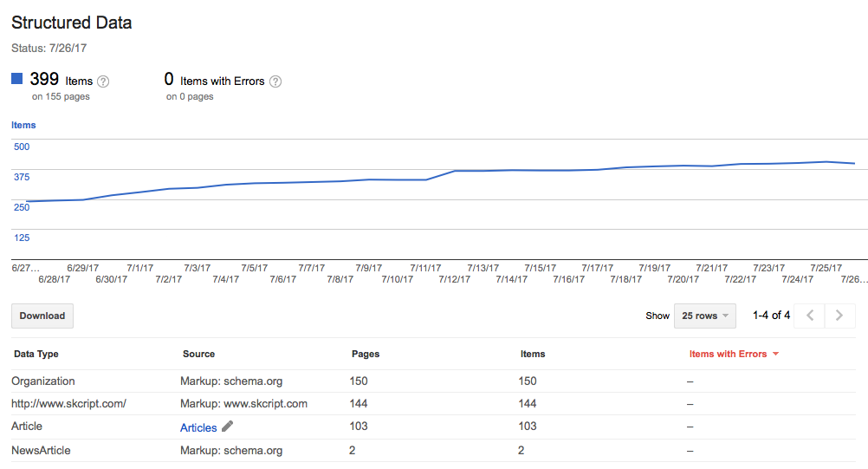The width and height of the screenshot is (868, 469).
Task: Click the Data Type column header
Action: 36,354
